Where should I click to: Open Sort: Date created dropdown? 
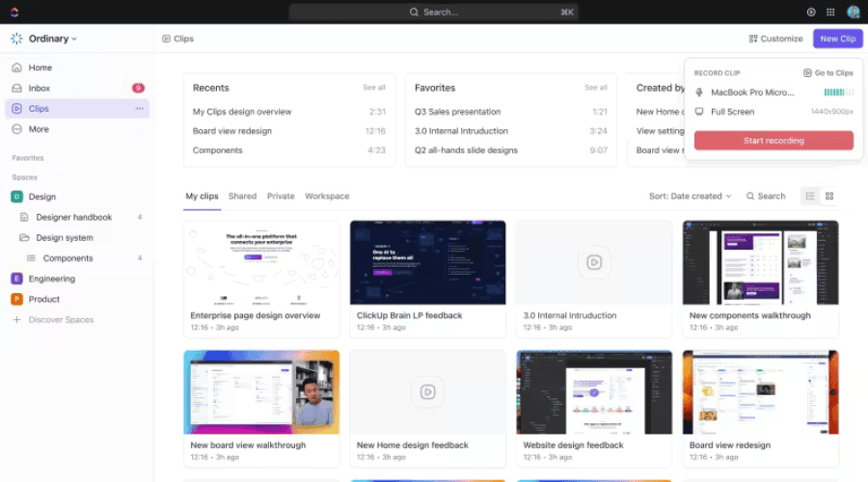690,196
